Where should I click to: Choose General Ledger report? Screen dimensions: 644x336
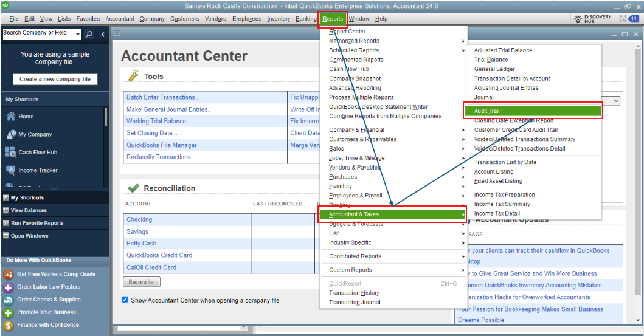coord(494,69)
